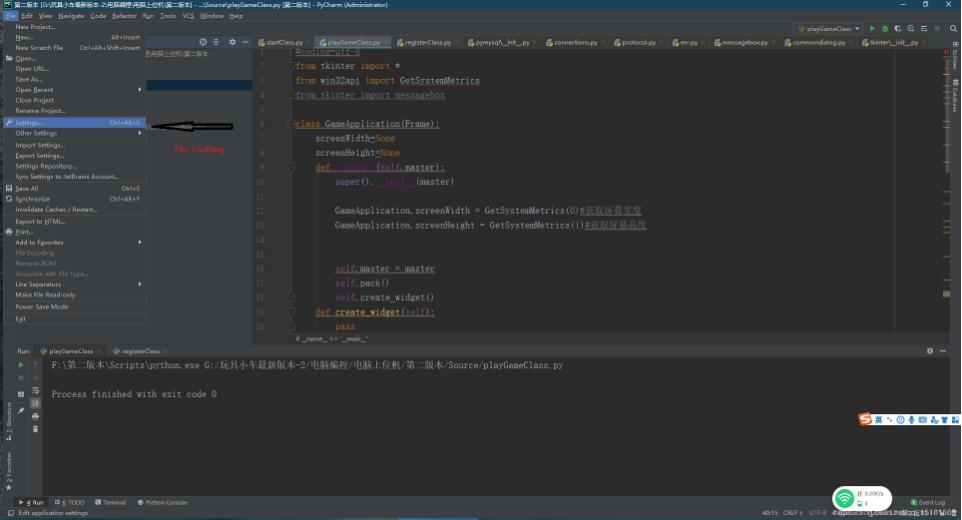Pin the run tab with the pin icon
The width and height of the screenshot is (962, 520).
pos(21,410)
